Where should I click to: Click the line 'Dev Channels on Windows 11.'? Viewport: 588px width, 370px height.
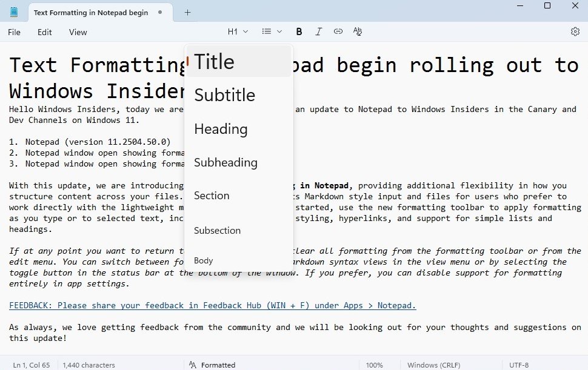74,121
